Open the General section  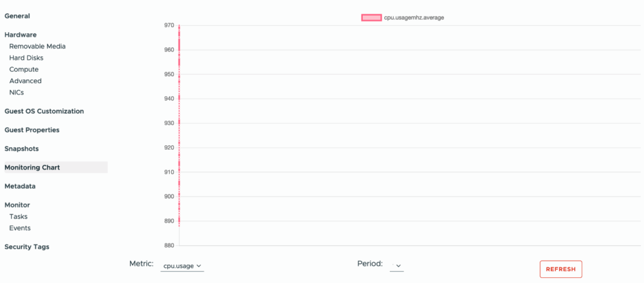[x=17, y=16]
